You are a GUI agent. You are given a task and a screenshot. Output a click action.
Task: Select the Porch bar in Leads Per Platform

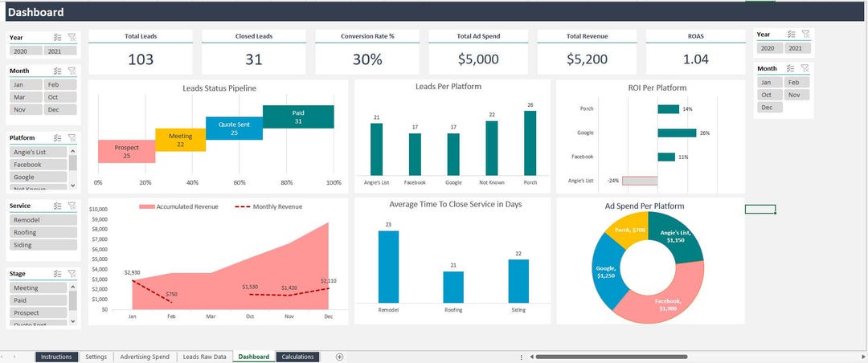[x=530, y=143]
